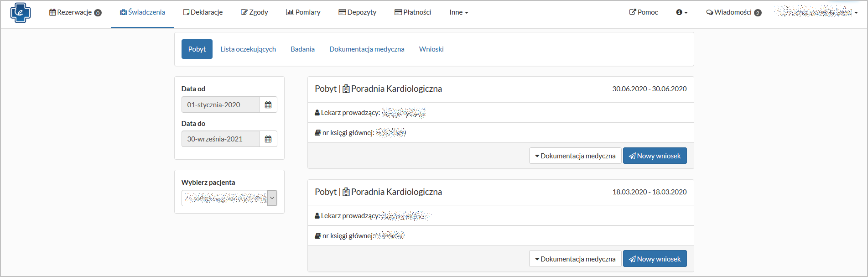Go to Rezerwacje calendar menu item
The height and width of the screenshot is (277, 868).
pos(75,12)
